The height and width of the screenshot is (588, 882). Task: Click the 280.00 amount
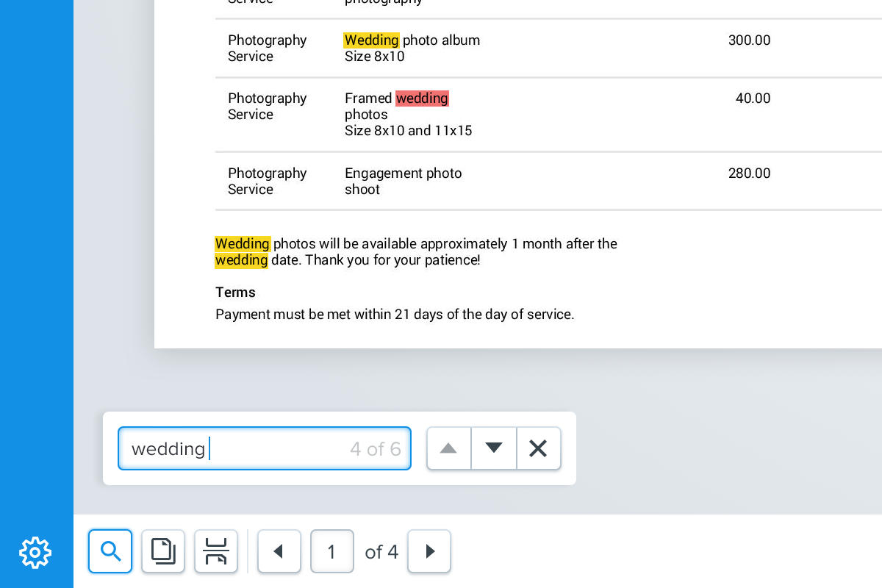point(749,173)
